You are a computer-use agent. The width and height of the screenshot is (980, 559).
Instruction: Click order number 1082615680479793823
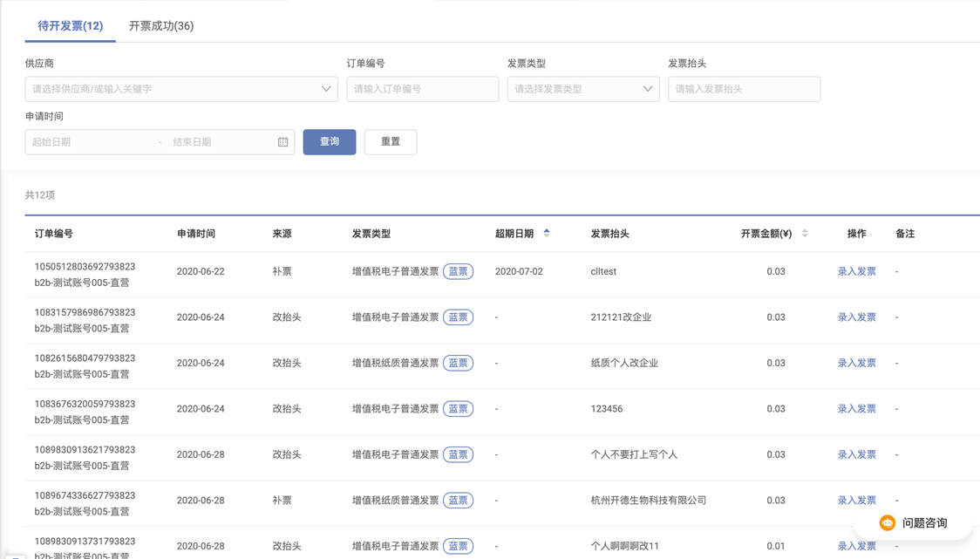[x=85, y=358]
